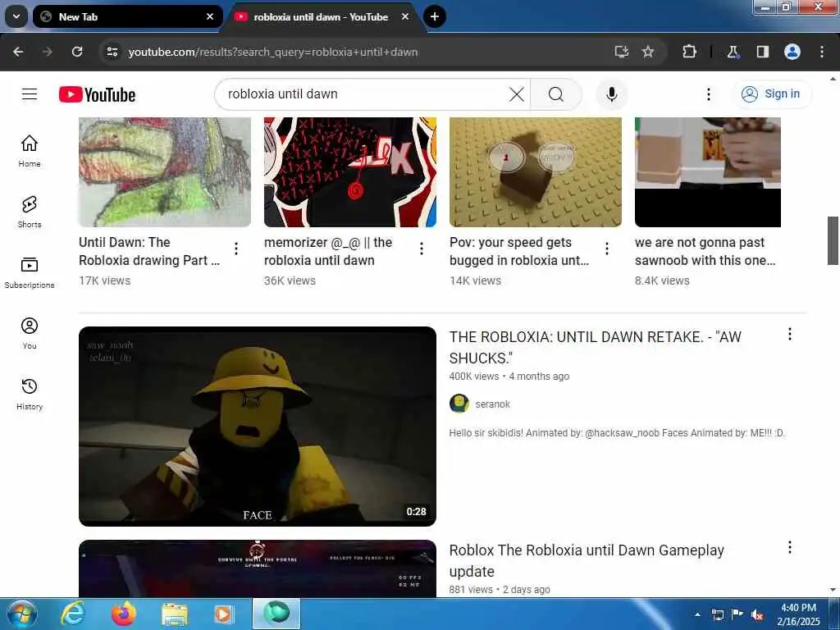Open title memorizer the robloxia until dawn
This screenshot has height=630, width=840.
coord(328,251)
